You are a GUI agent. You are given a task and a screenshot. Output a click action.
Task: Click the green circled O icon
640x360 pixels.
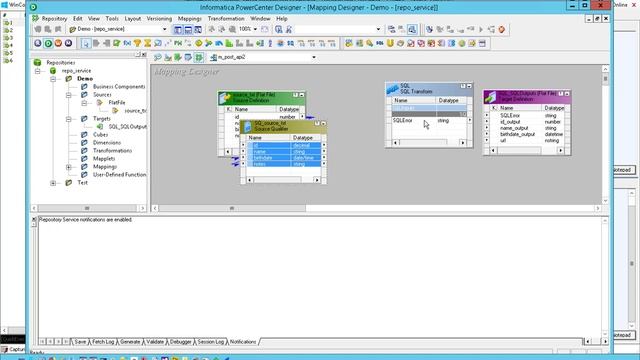coord(48,43)
